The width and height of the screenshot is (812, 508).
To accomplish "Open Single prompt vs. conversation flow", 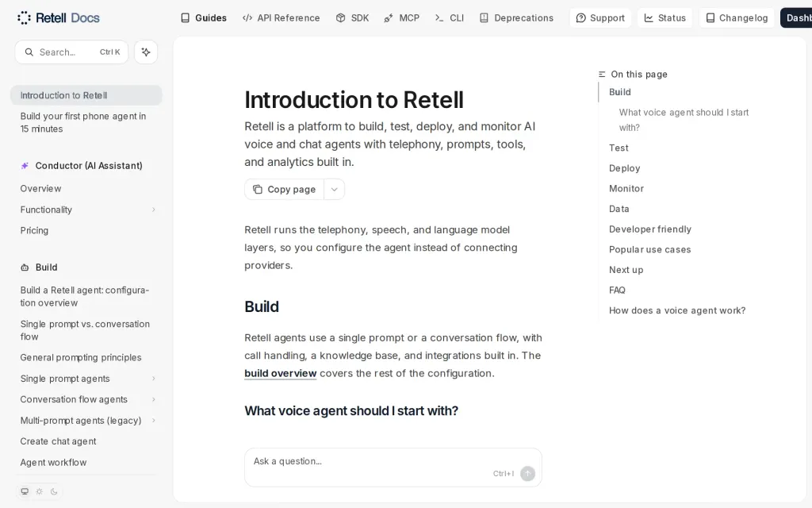I will (85, 330).
